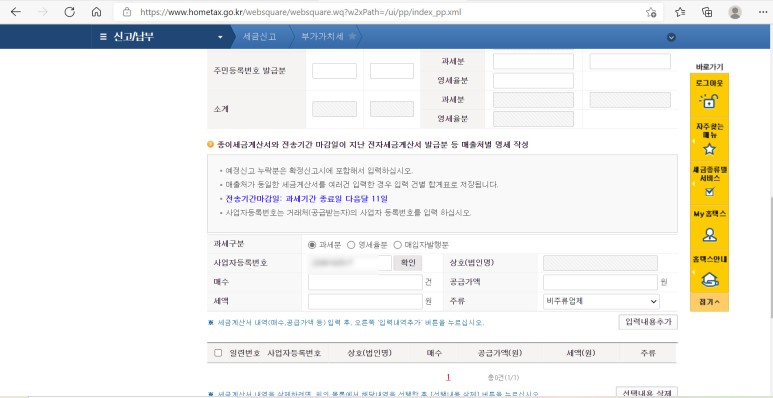Image resolution: width=773 pixels, height=398 pixels.
Task: Open browser settings and more menu
Action: (x=763, y=12)
